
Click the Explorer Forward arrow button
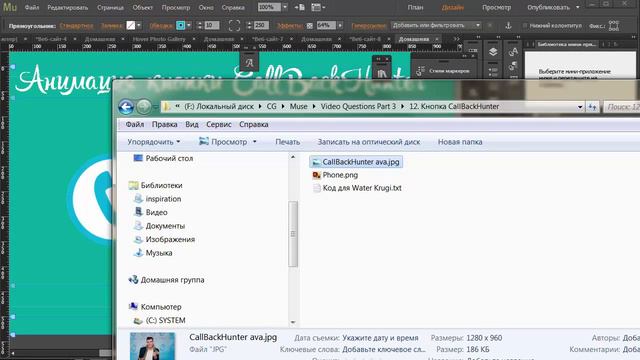[x=143, y=107]
